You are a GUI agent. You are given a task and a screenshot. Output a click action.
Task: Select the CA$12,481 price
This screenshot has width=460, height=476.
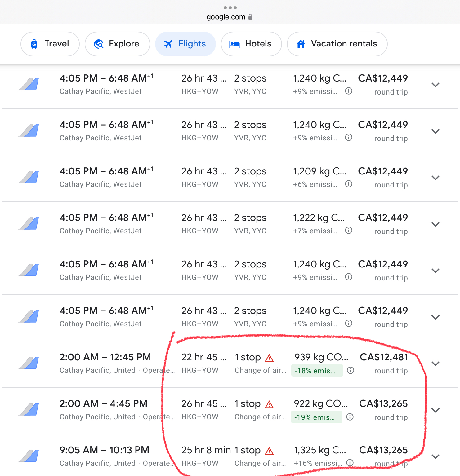point(384,357)
